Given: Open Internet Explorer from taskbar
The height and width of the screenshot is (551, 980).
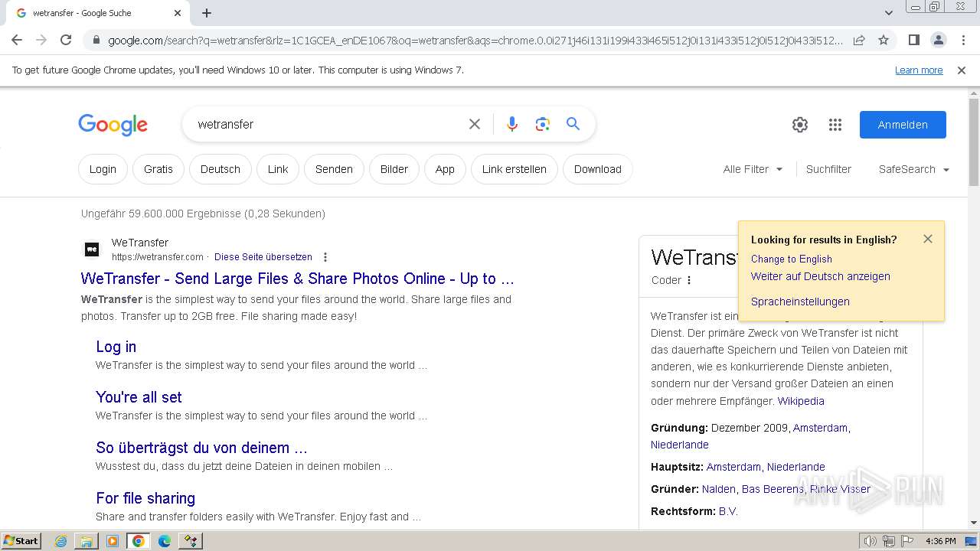Looking at the screenshot, I should click(x=61, y=541).
